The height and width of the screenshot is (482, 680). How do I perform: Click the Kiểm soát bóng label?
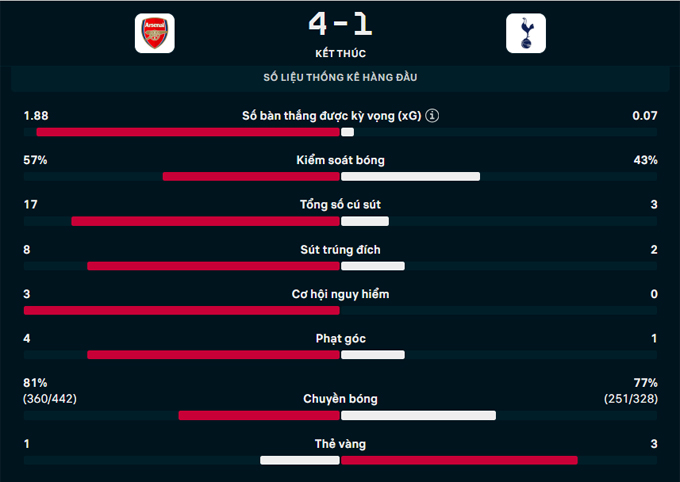340,160
